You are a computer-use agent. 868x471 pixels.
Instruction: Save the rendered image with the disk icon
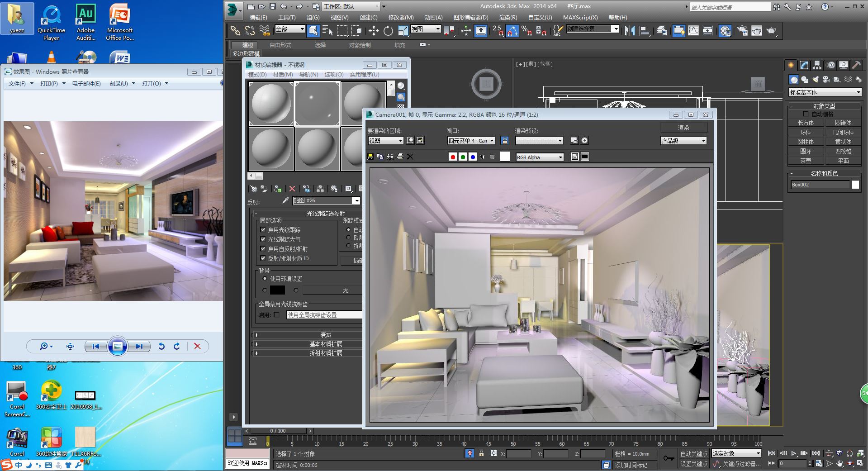coord(370,157)
